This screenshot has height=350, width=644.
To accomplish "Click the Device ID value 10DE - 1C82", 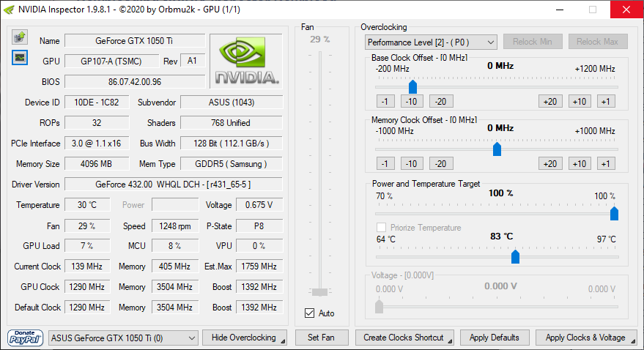I will (x=97, y=103).
